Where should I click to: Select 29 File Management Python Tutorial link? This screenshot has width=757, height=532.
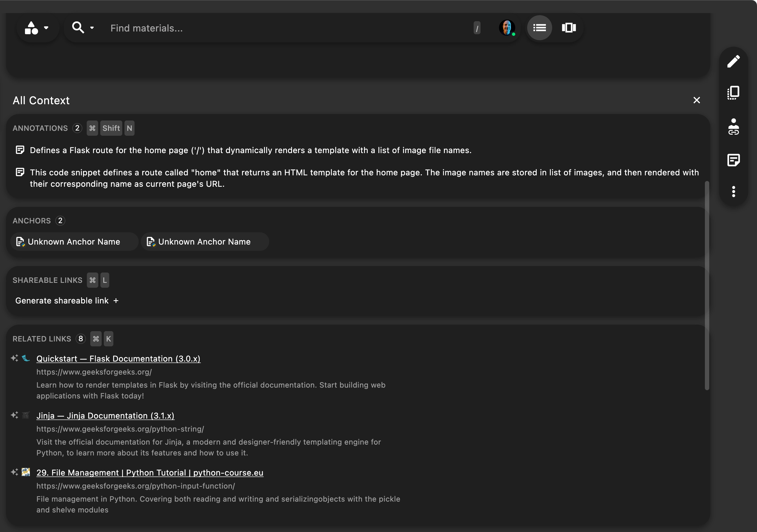(x=150, y=473)
